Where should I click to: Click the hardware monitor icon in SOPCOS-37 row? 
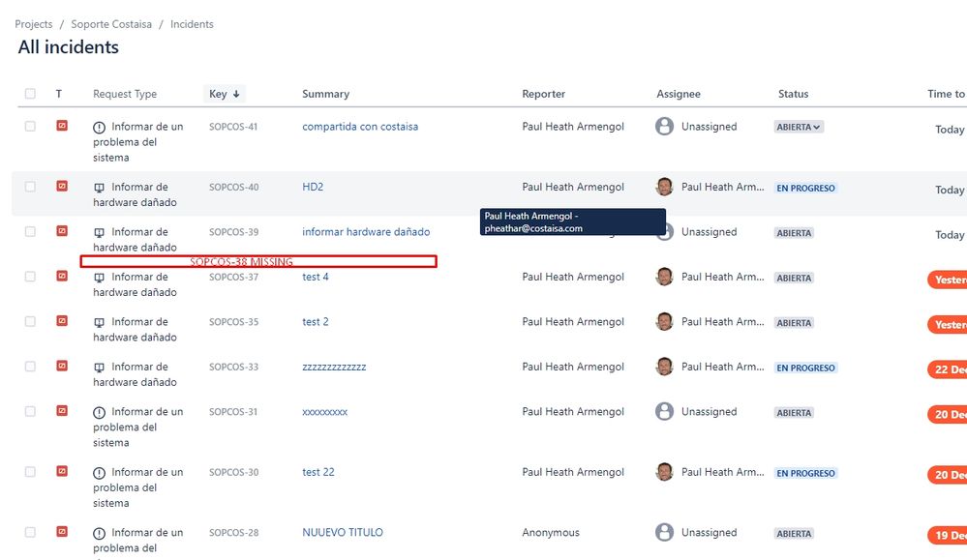[99, 278]
